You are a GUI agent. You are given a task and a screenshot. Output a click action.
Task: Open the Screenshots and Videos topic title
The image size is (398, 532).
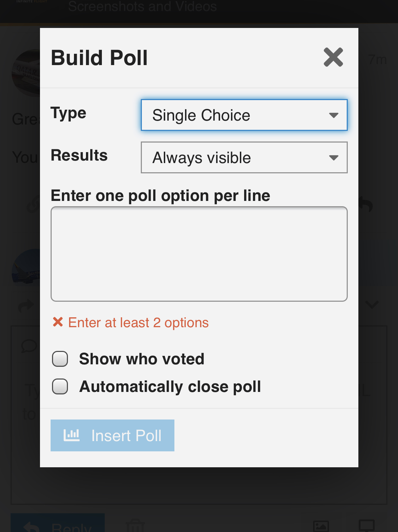pyautogui.click(x=143, y=6)
